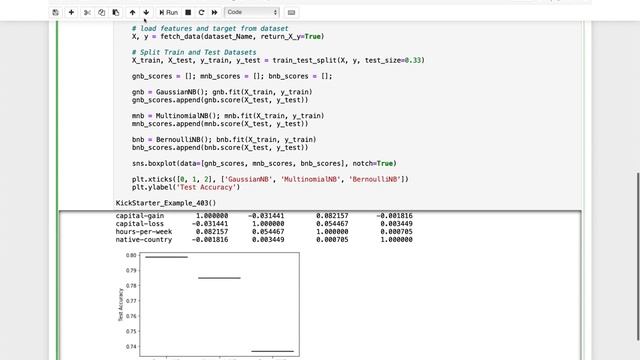Click the 'capital-gain' output row label

(x=140, y=216)
